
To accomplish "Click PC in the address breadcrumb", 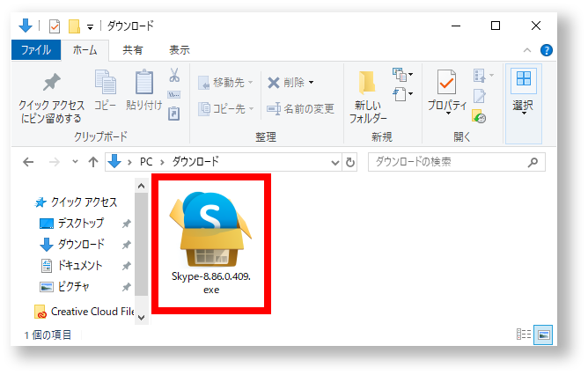I will click(x=146, y=162).
